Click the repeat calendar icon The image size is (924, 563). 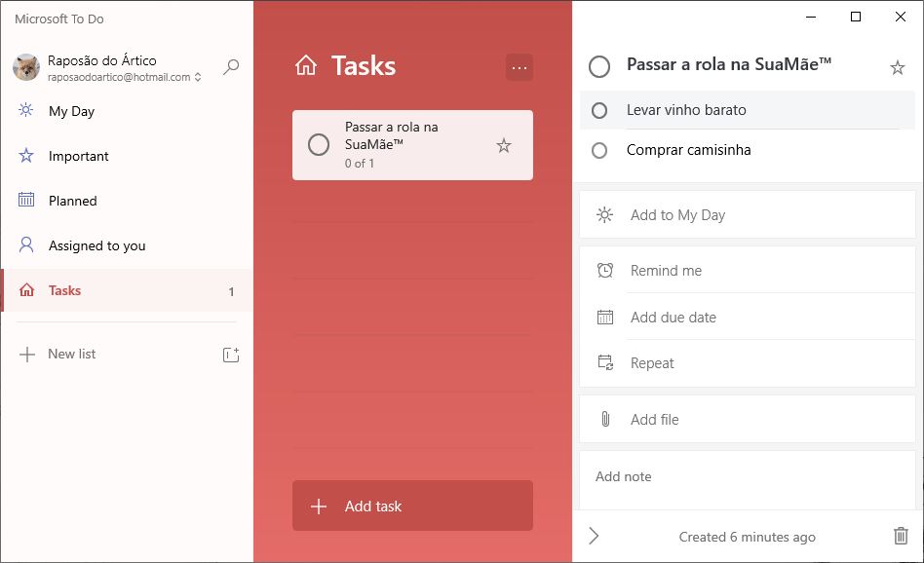pyautogui.click(x=605, y=362)
